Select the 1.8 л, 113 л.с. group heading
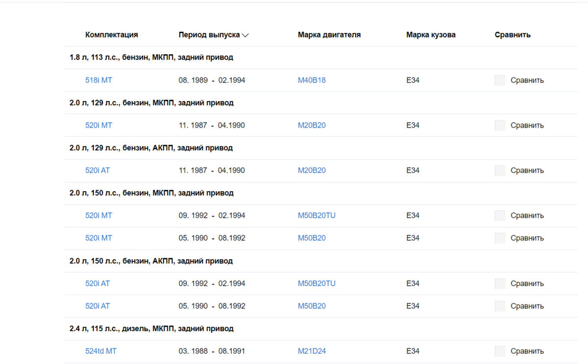The height and width of the screenshot is (364, 588). click(x=151, y=58)
